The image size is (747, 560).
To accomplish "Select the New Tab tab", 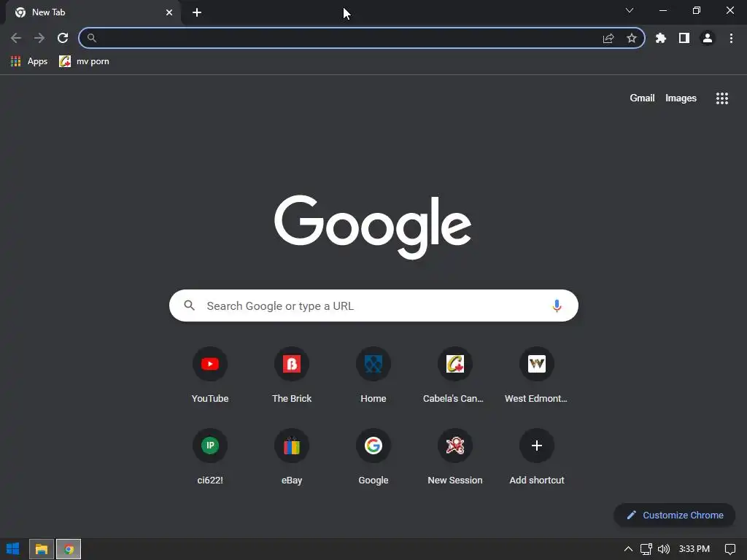I will (93, 12).
